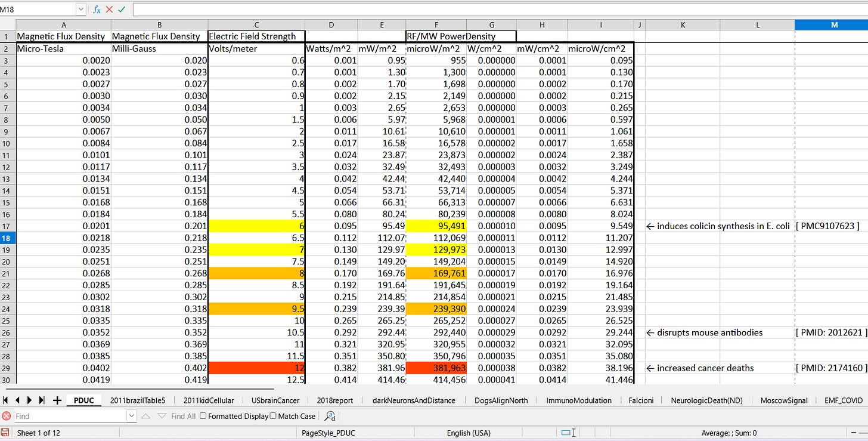Click 'Electric Field Strength' header cell

tap(256, 36)
